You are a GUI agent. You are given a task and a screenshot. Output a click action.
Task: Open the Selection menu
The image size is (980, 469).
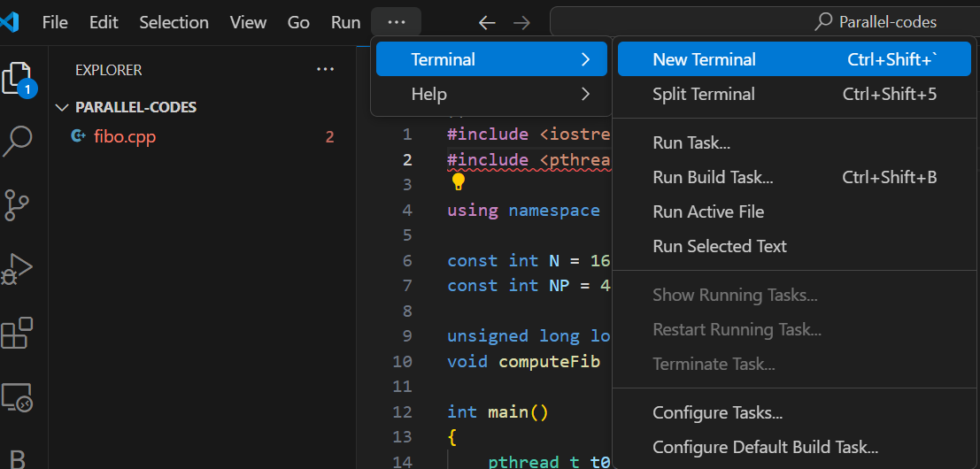174,22
